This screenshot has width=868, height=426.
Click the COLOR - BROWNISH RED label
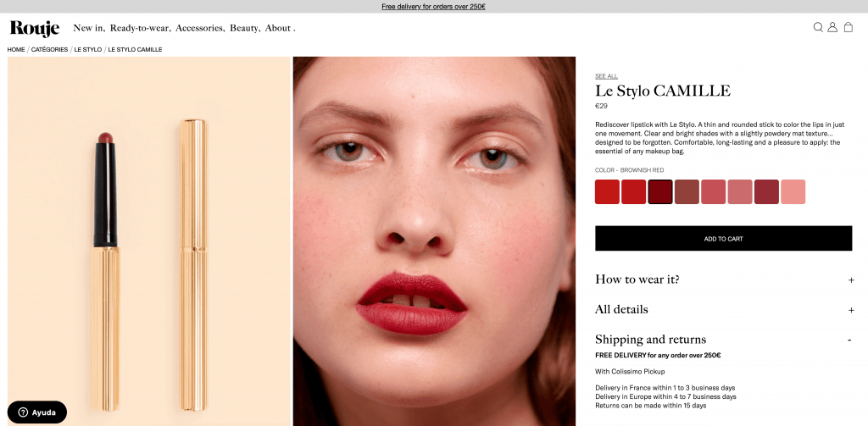[630, 170]
